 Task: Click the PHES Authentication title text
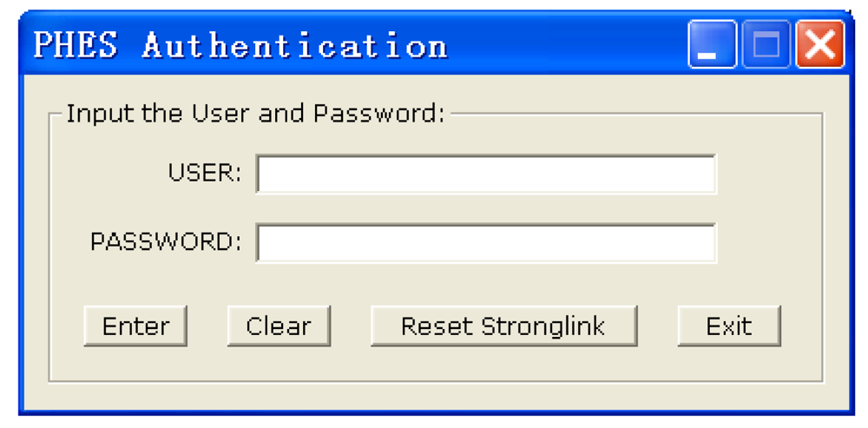pyautogui.click(x=240, y=45)
